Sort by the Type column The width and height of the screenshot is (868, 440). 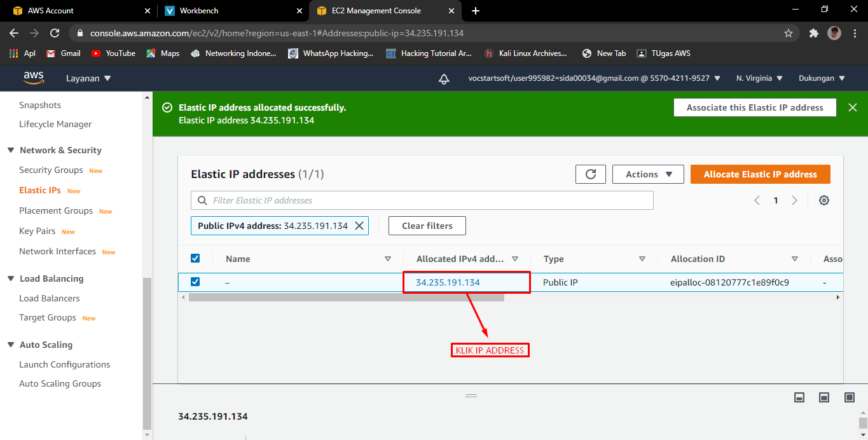point(642,259)
